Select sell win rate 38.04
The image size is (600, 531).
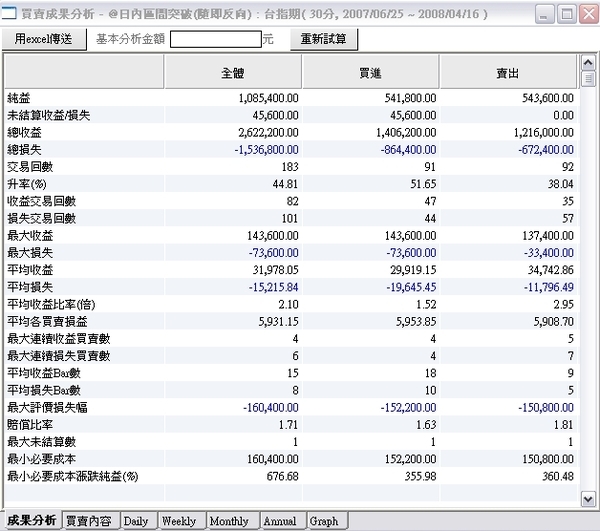point(561,184)
